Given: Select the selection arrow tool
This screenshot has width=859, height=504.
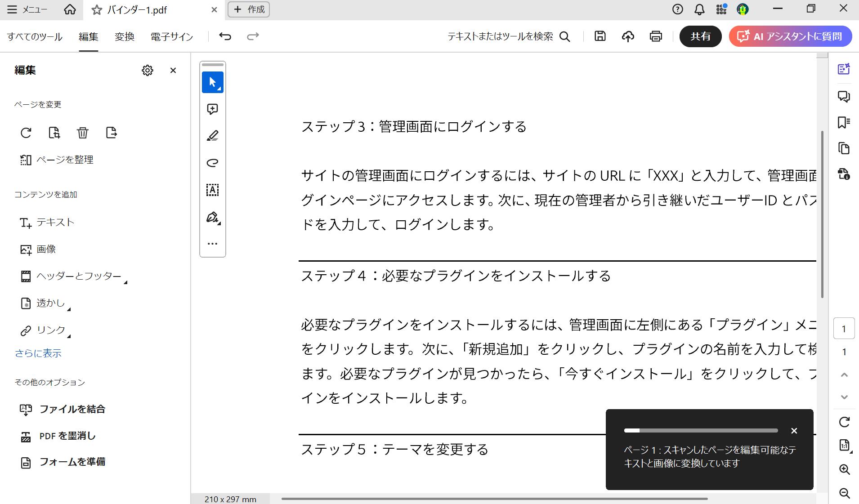Looking at the screenshot, I should [212, 82].
